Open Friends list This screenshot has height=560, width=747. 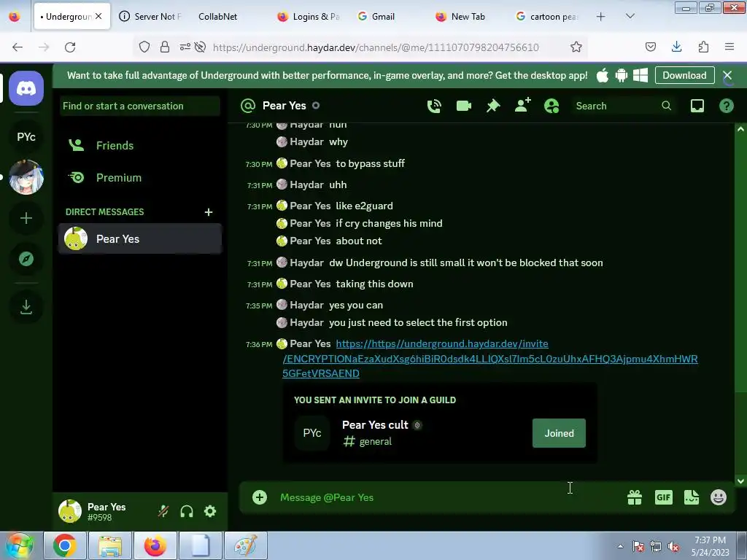pos(140,145)
